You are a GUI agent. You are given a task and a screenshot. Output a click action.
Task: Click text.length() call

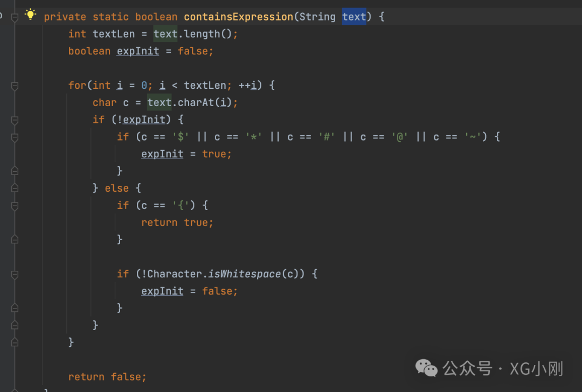[x=192, y=34]
